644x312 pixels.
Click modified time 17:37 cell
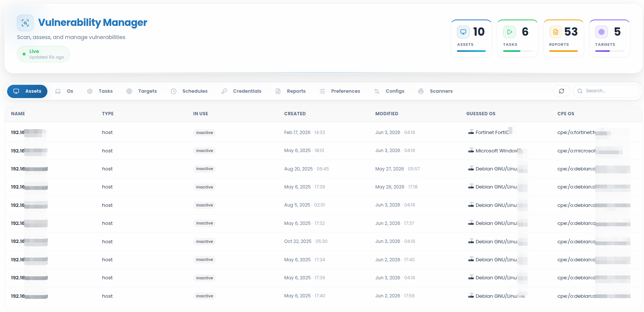(x=409, y=223)
